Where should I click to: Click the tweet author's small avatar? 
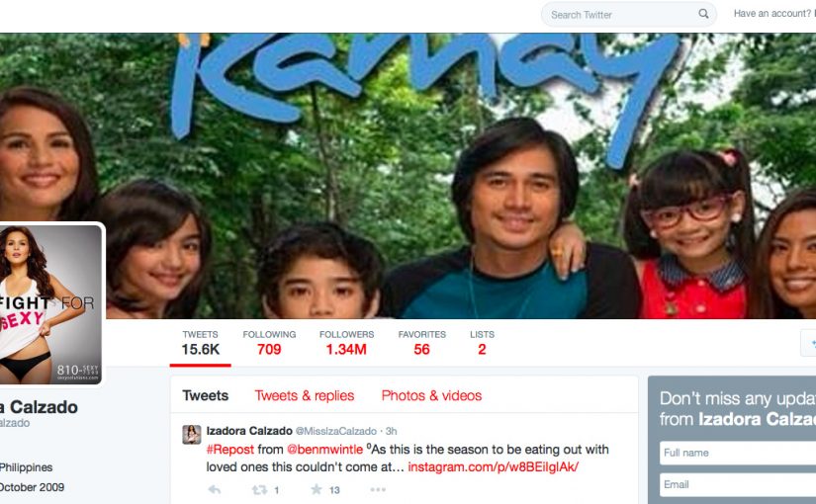point(192,434)
